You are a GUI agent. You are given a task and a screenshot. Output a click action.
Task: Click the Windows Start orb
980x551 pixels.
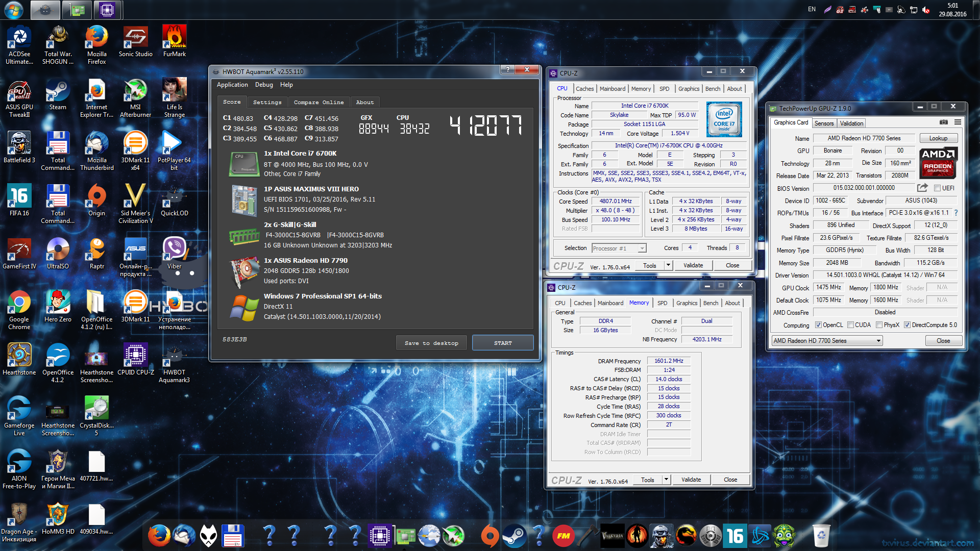(x=14, y=10)
